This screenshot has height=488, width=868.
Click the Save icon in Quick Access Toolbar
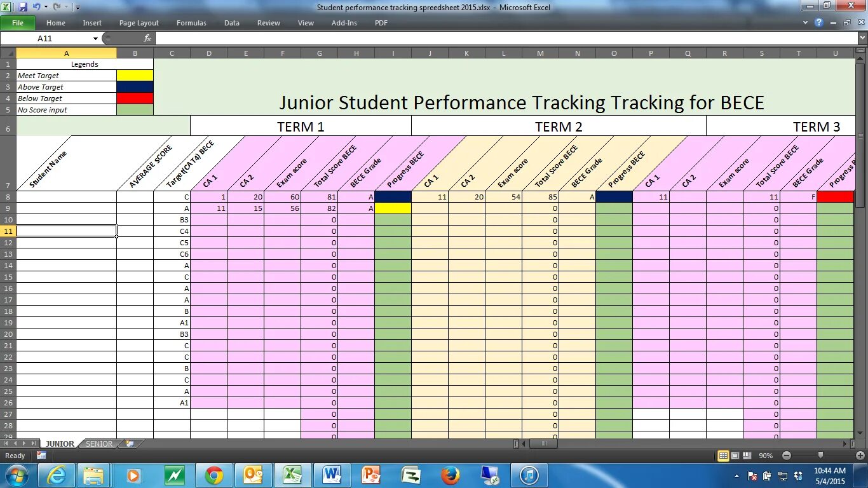tap(23, 7)
